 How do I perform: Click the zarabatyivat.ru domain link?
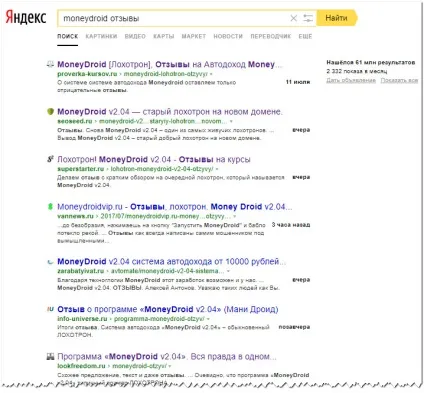pos(81,271)
